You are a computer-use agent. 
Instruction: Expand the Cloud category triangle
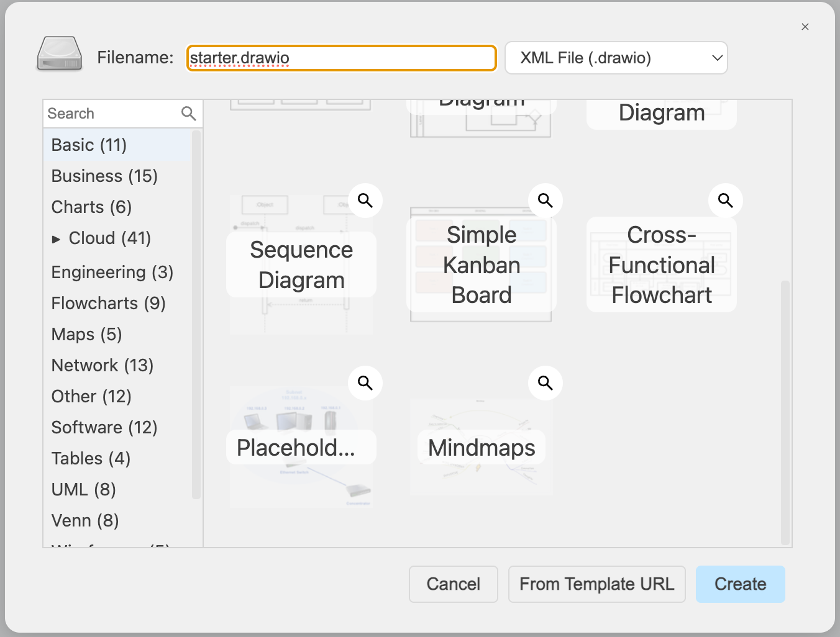(57, 239)
